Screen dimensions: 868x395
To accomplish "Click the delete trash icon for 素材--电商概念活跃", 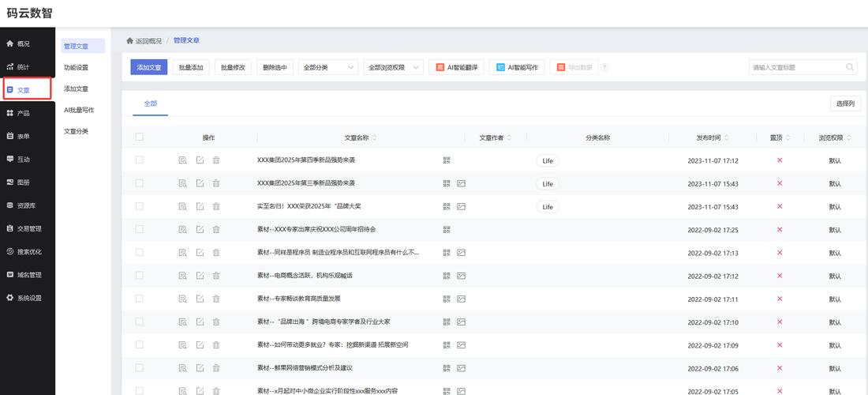I will (x=216, y=276).
